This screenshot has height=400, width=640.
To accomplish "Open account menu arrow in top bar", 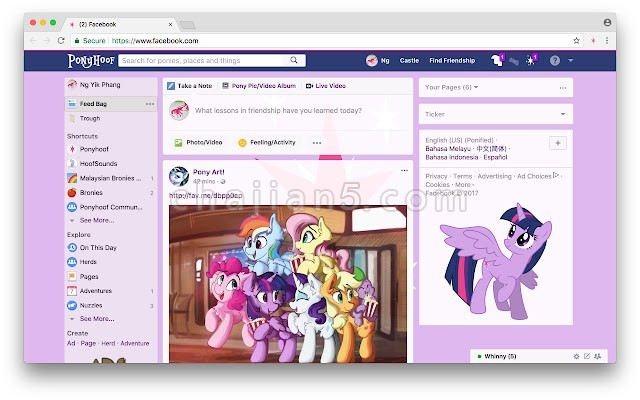I will 571,61.
